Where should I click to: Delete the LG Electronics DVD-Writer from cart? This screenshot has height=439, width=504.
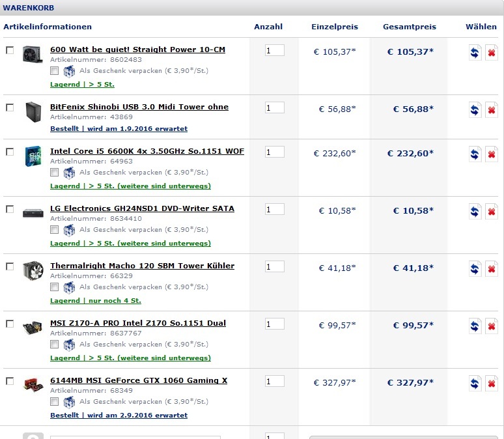[x=492, y=212]
